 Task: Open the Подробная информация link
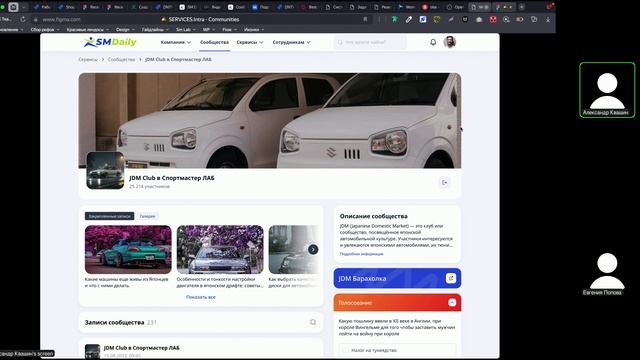point(362,254)
